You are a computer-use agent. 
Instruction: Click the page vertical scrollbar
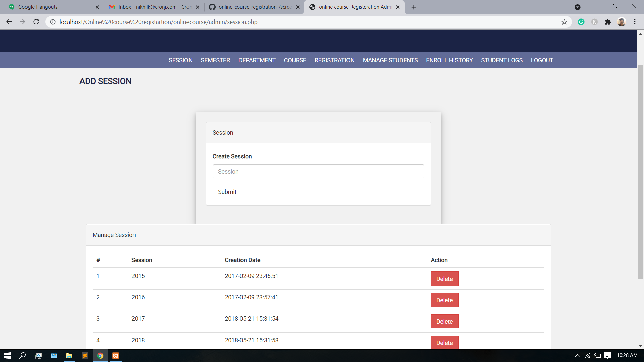640,171
